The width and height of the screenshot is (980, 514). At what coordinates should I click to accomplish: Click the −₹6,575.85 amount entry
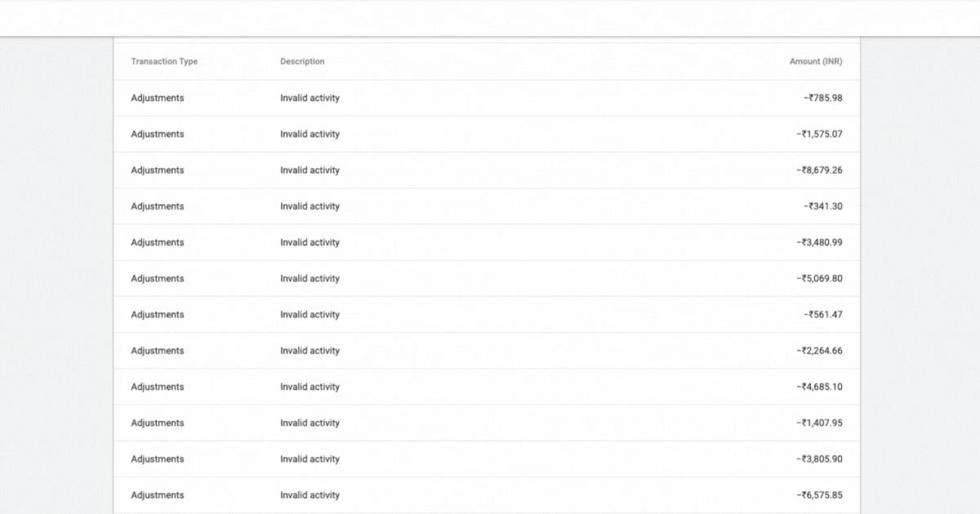819,495
